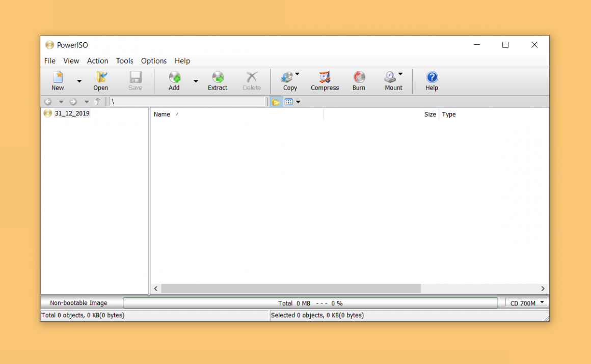
Task: Click the grayed Save toolbar icon
Action: [136, 77]
